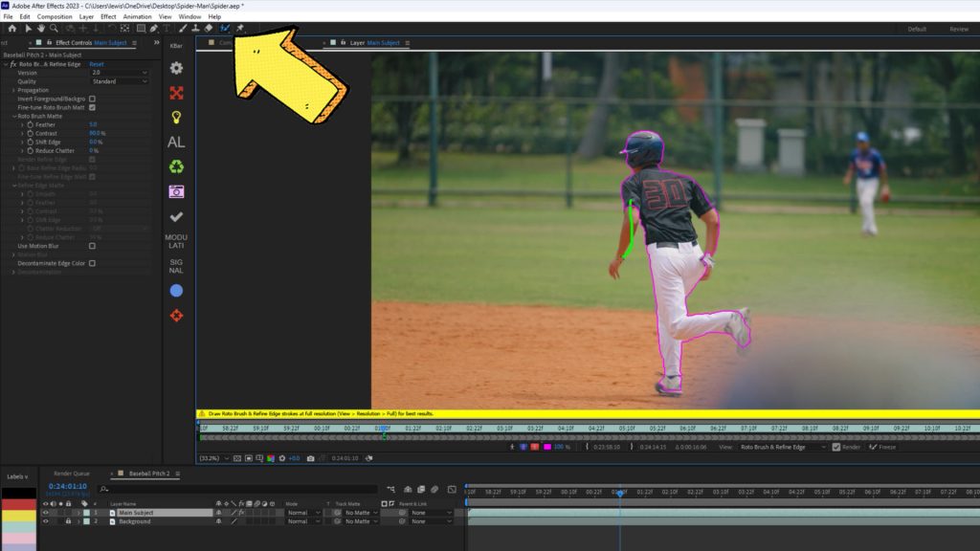The image size is (980, 551).
Task: Hide the Main Subject layer eye
Action: pos(45,513)
